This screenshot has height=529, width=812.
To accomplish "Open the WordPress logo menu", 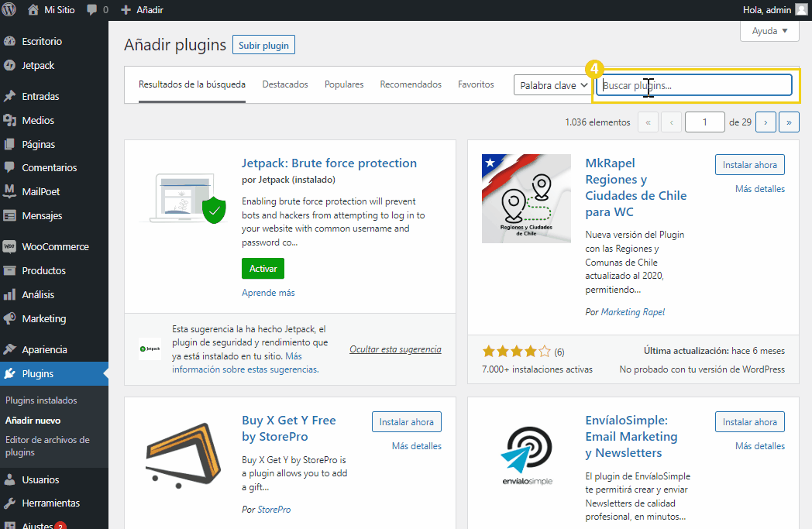I will coord(9,10).
